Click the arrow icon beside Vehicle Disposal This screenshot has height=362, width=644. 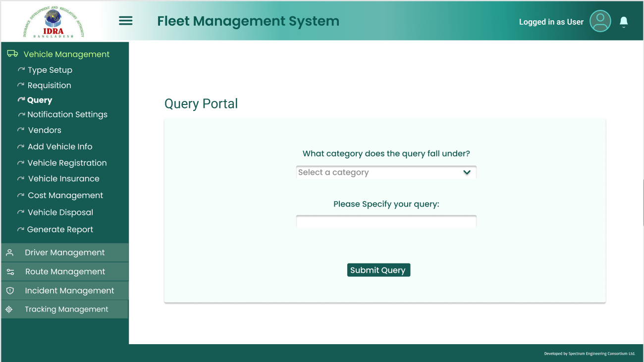coord(21,212)
